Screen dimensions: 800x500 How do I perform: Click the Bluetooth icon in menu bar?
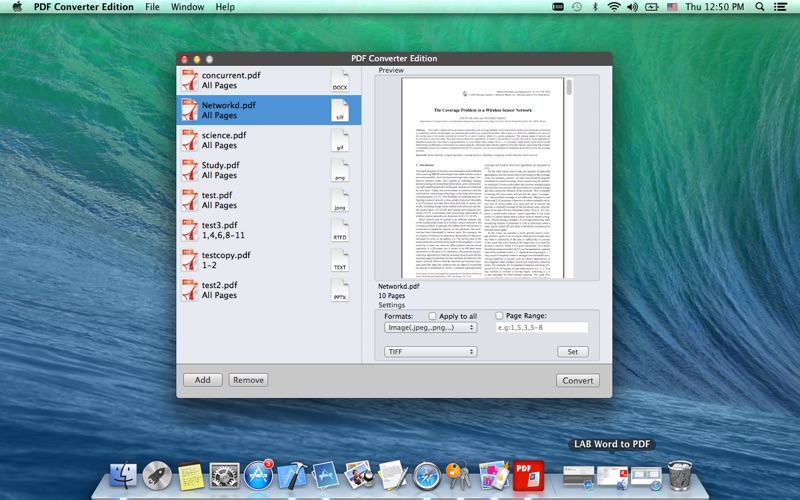point(595,7)
